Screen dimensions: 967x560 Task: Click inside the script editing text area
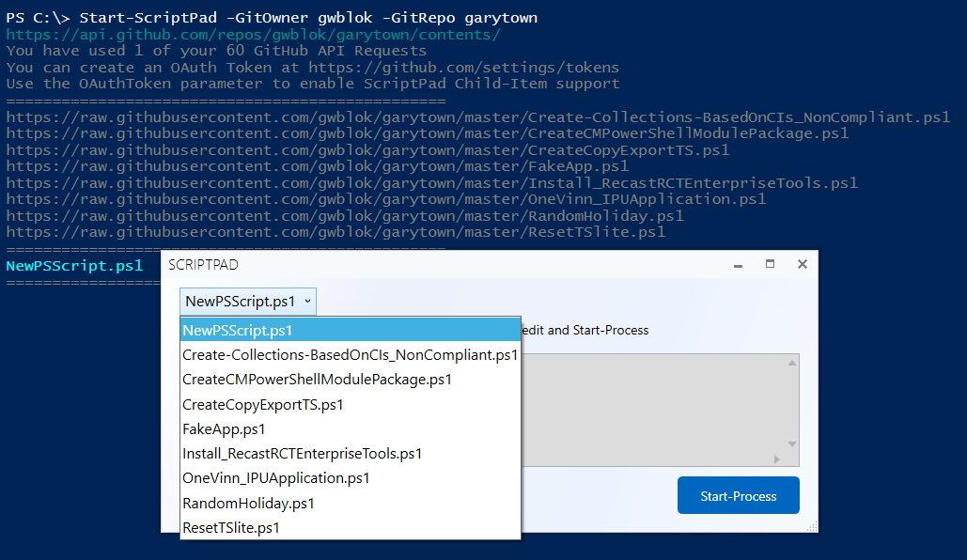click(658, 409)
